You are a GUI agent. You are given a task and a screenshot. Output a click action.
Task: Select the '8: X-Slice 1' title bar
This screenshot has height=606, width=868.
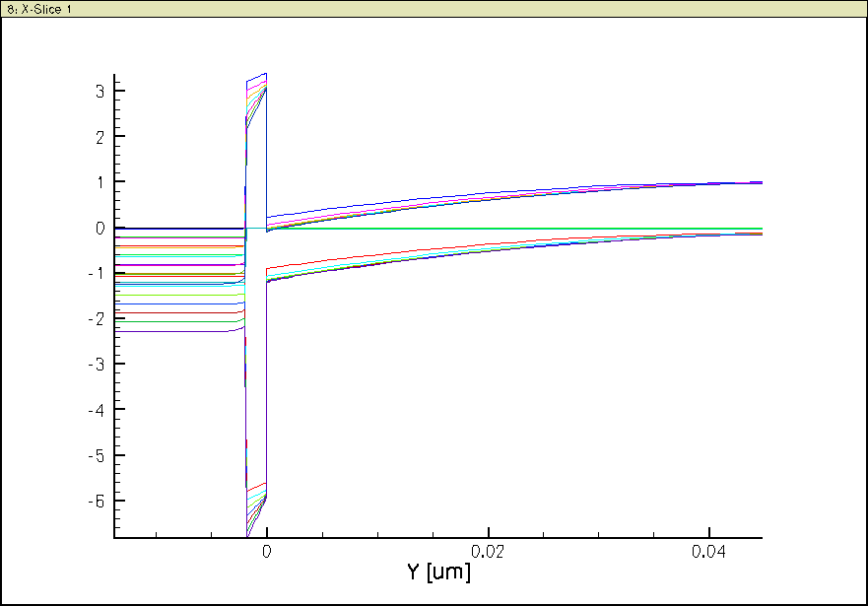[x=434, y=9]
